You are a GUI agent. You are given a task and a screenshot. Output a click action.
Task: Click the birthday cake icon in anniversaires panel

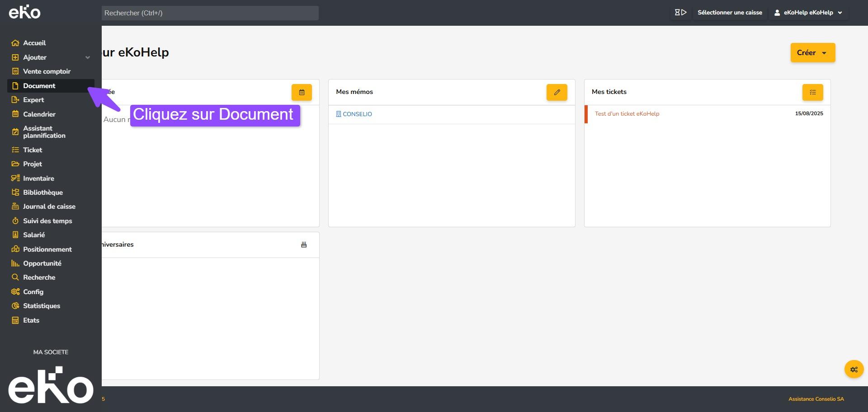(x=304, y=245)
